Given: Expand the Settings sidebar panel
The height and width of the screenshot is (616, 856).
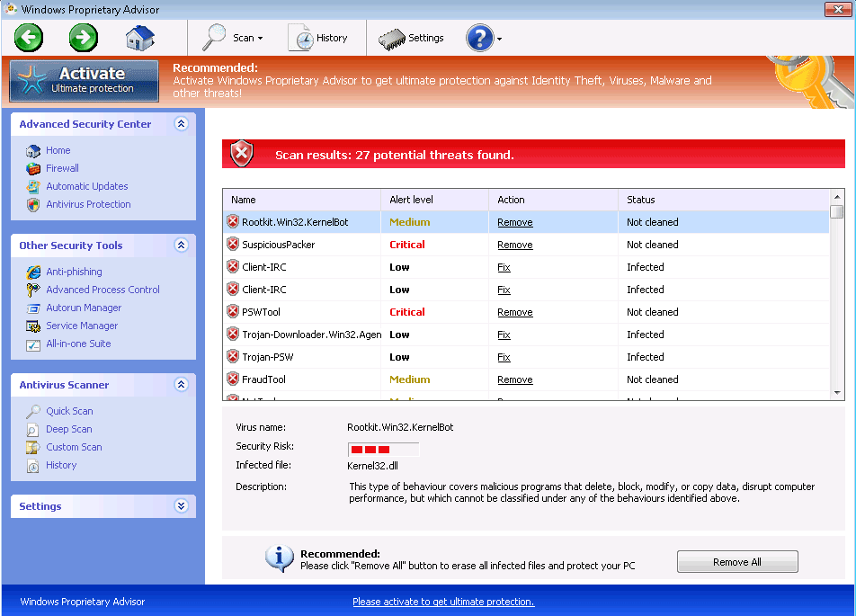Looking at the screenshot, I should (x=181, y=506).
